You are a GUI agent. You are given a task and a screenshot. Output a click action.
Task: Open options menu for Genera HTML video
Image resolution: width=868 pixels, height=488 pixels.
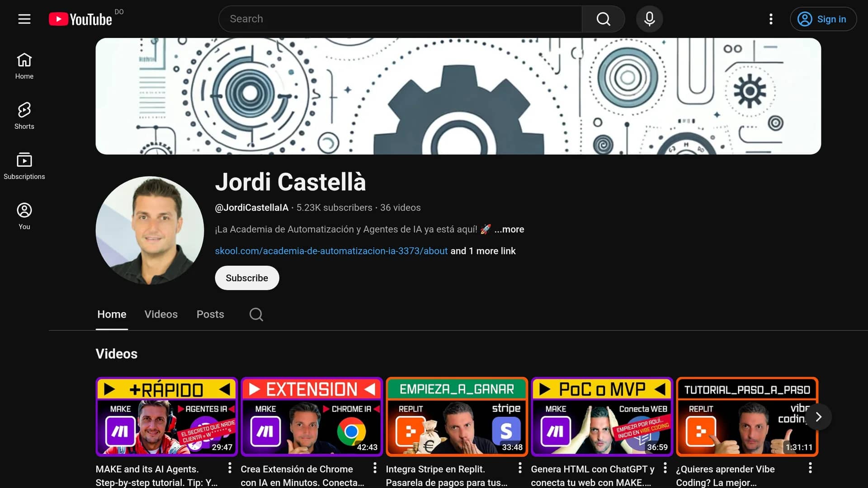[x=665, y=468]
